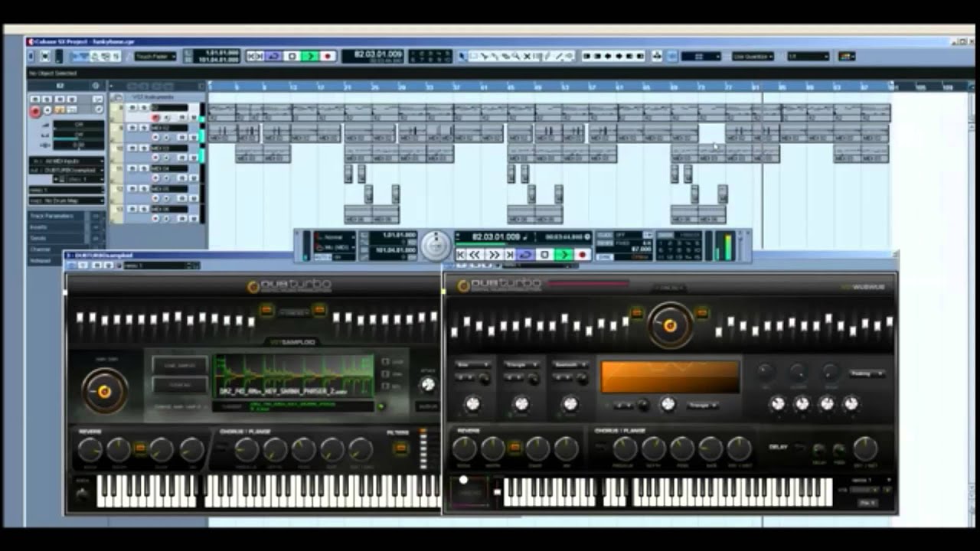
Task: Mute the first MIDI track K2
Action: point(132,108)
